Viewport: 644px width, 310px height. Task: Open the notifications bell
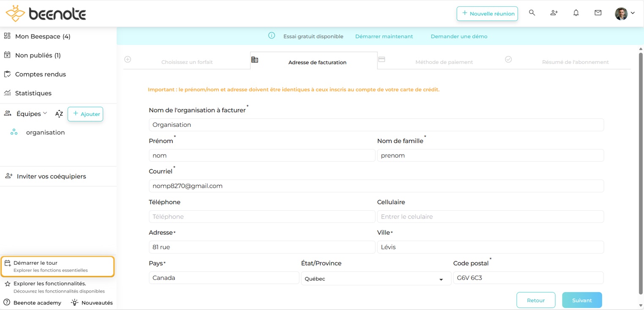576,13
